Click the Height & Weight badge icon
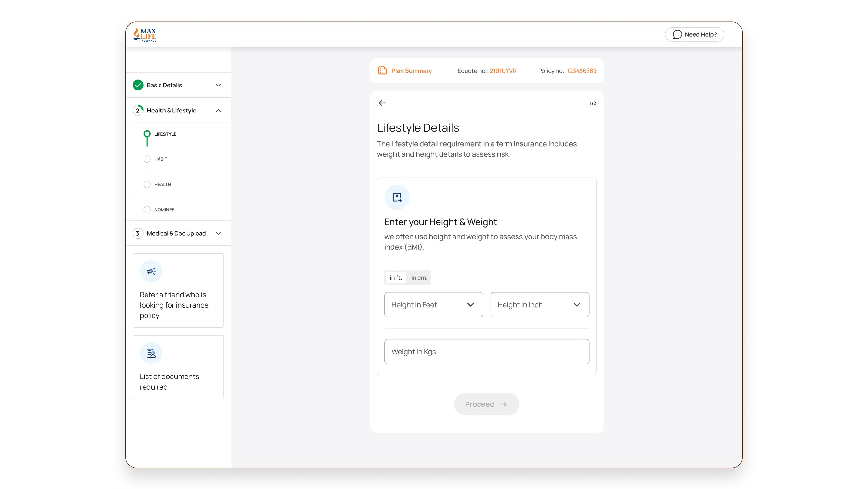The height and width of the screenshot is (489, 868). click(x=397, y=197)
